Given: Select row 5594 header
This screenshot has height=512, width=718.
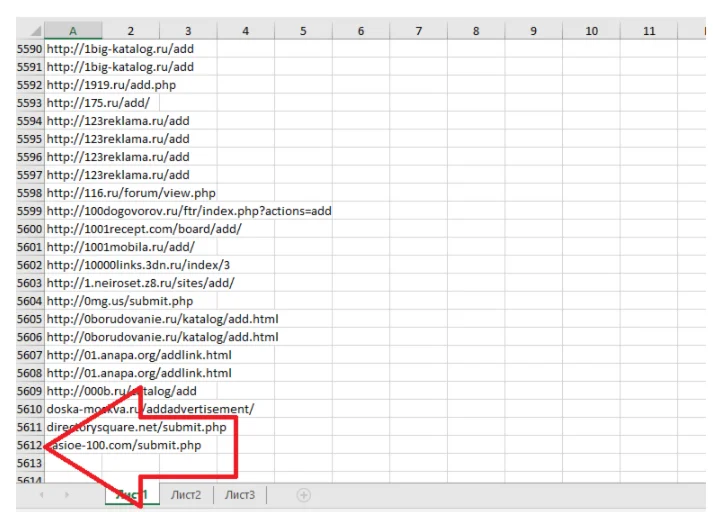Looking at the screenshot, I should [x=30, y=121].
